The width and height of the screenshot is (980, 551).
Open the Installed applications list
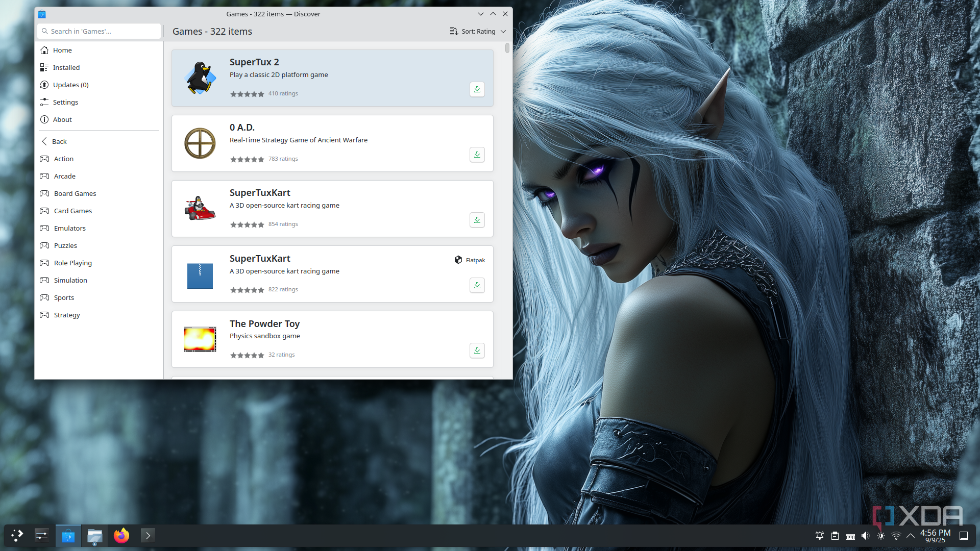click(99, 67)
